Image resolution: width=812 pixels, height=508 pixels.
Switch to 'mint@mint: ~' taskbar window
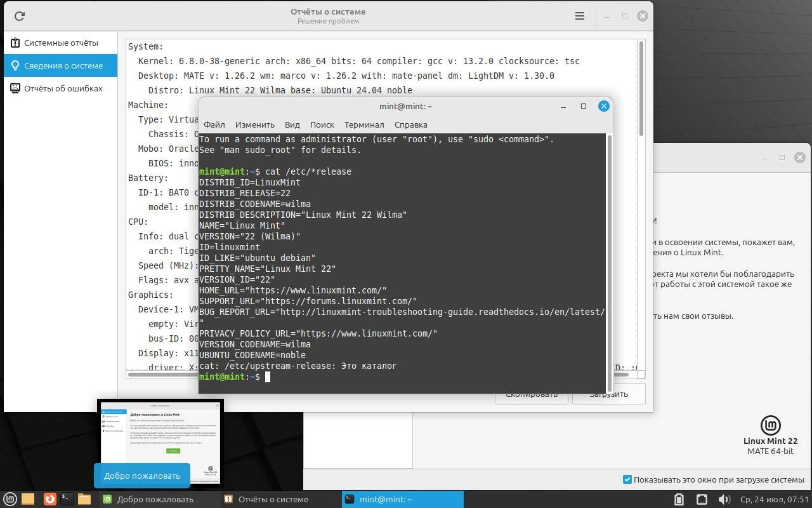point(402,499)
